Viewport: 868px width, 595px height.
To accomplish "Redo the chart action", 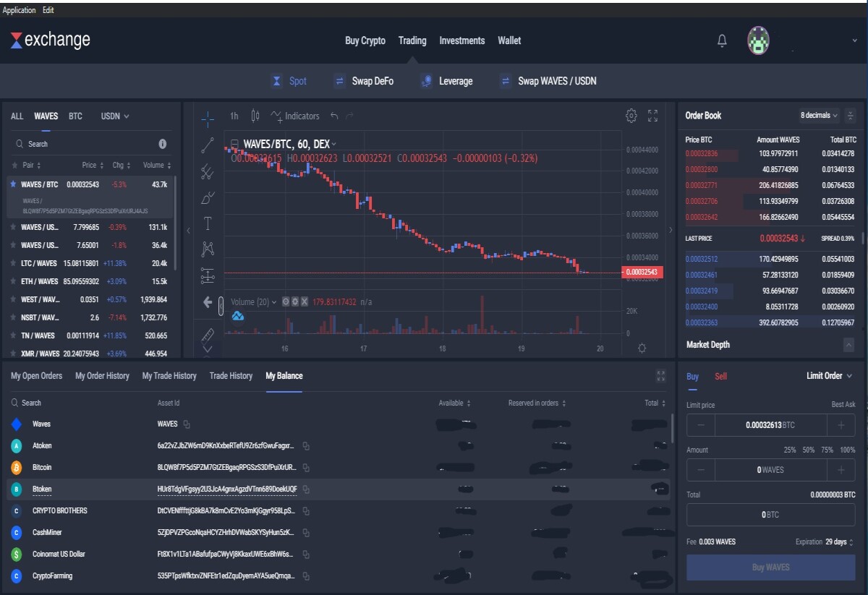I will tap(350, 116).
